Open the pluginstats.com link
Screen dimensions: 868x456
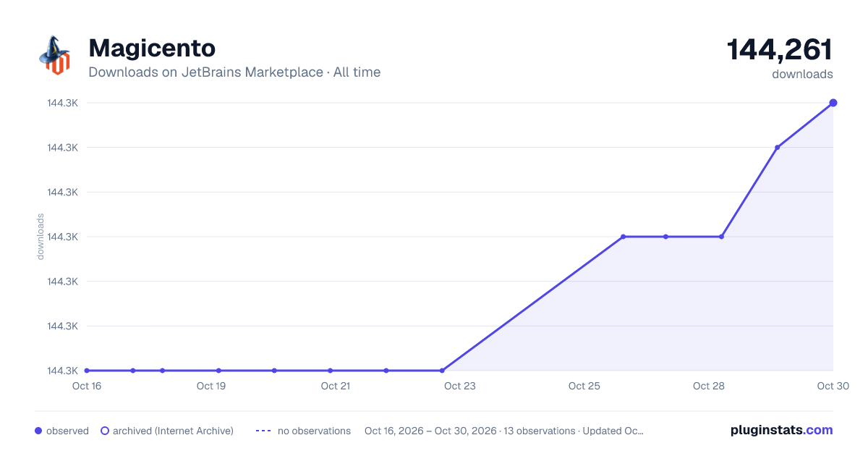tap(781, 430)
